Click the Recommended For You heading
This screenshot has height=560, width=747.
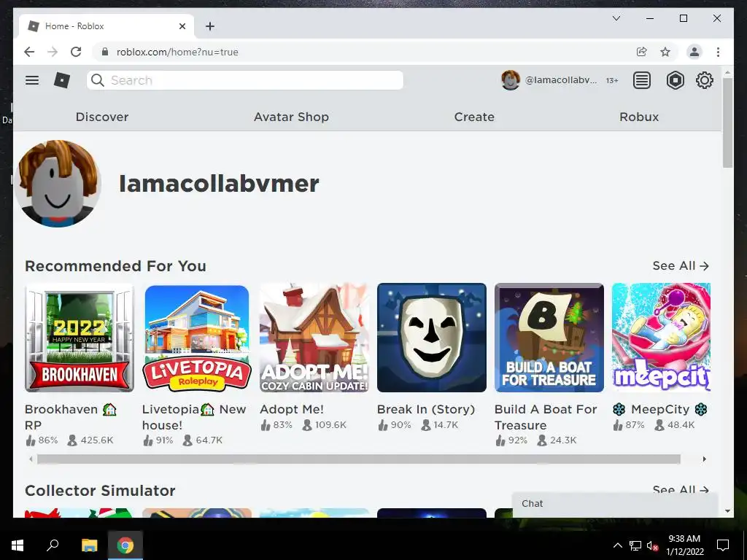pos(115,265)
